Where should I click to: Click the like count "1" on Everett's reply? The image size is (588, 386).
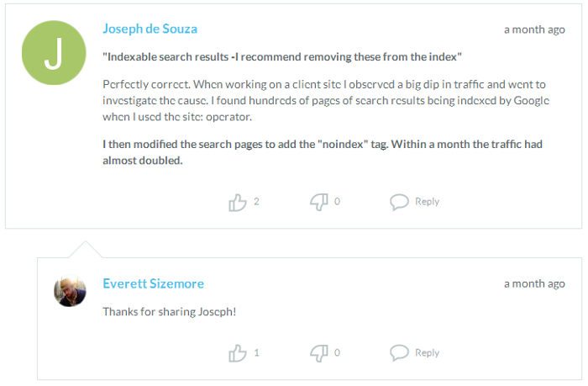256,353
